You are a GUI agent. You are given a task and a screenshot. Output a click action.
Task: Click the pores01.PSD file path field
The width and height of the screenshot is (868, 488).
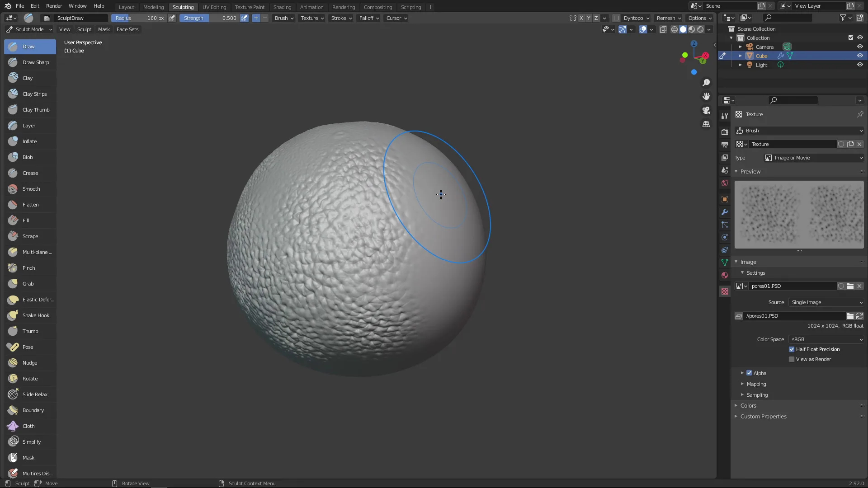click(794, 316)
